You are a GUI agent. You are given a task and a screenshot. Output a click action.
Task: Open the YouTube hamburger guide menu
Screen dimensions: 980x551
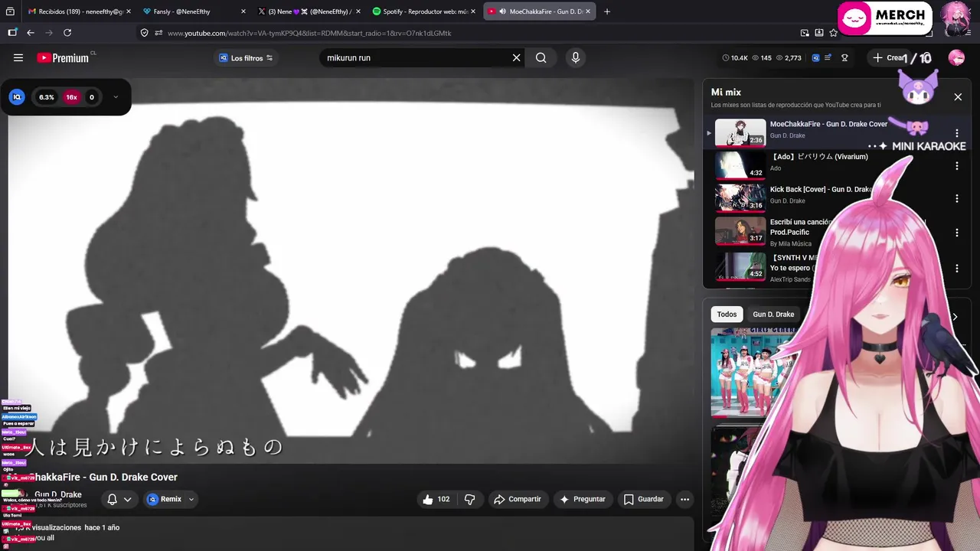click(18, 57)
